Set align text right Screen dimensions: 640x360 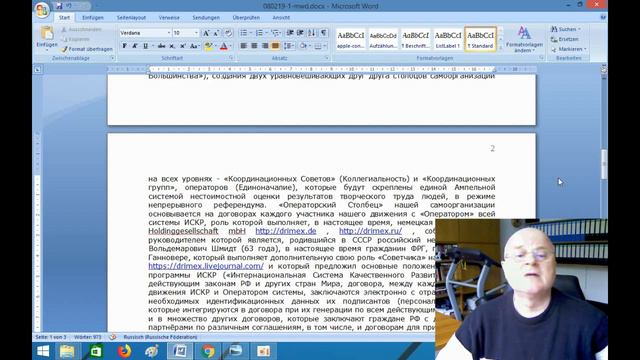coord(265,46)
